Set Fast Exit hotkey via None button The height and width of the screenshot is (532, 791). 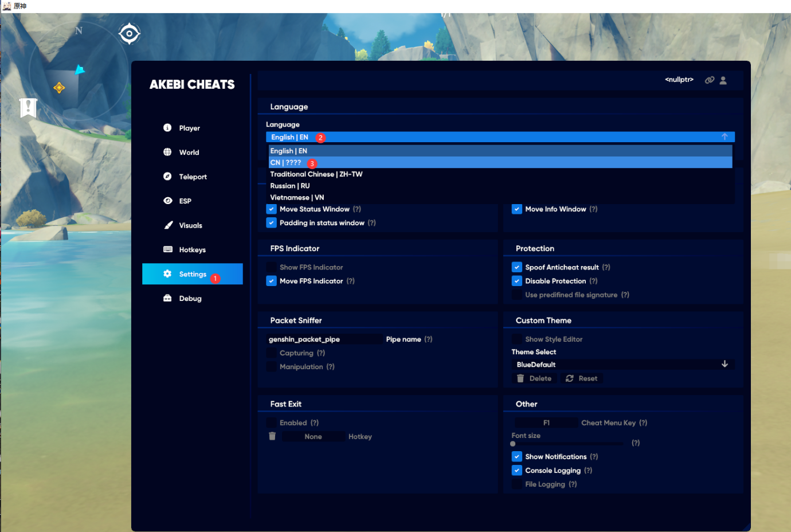313,437
